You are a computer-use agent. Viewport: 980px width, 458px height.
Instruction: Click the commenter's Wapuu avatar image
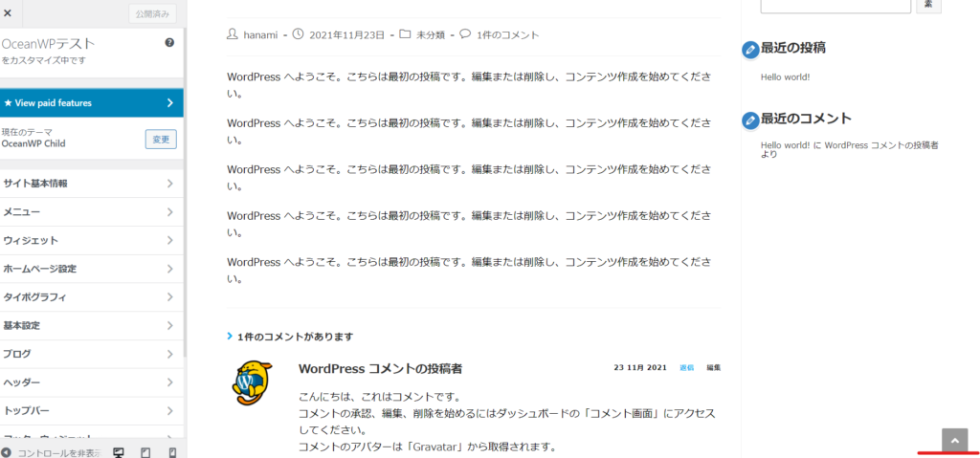tap(252, 382)
